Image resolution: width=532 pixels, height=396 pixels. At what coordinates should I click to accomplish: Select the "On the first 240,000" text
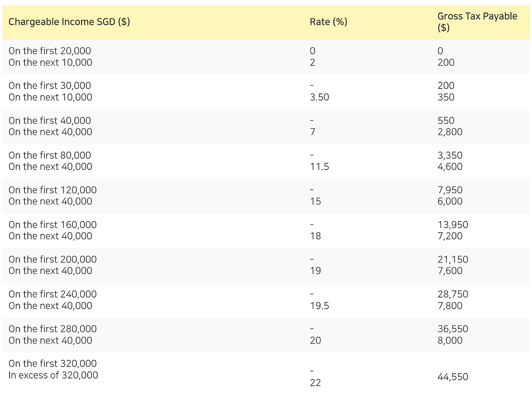tap(52, 294)
